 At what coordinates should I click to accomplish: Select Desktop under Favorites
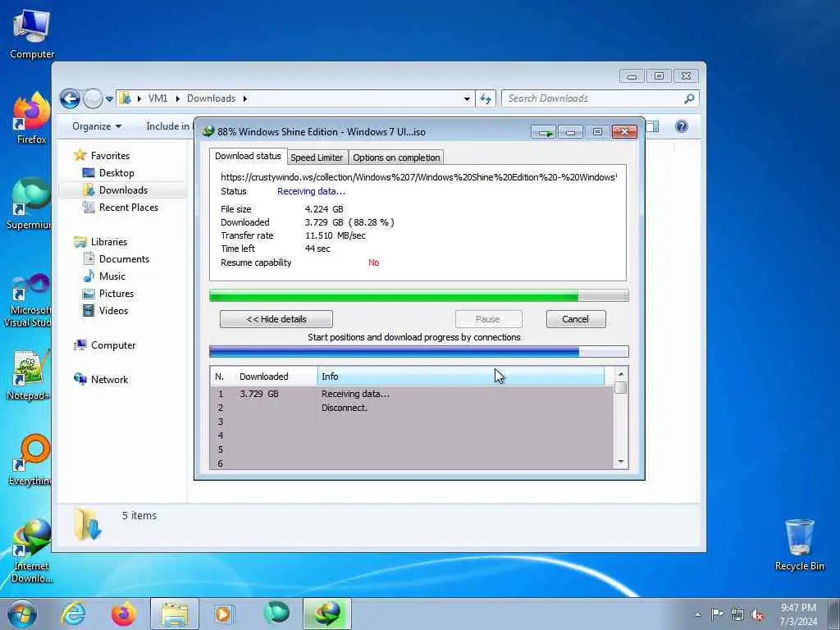(x=116, y=173)
